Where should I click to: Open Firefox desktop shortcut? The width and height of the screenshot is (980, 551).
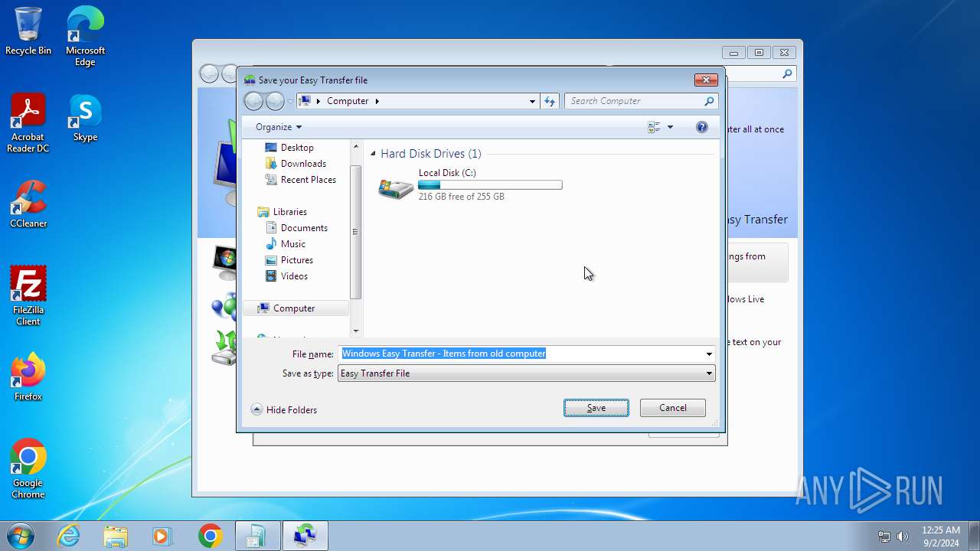28,377
